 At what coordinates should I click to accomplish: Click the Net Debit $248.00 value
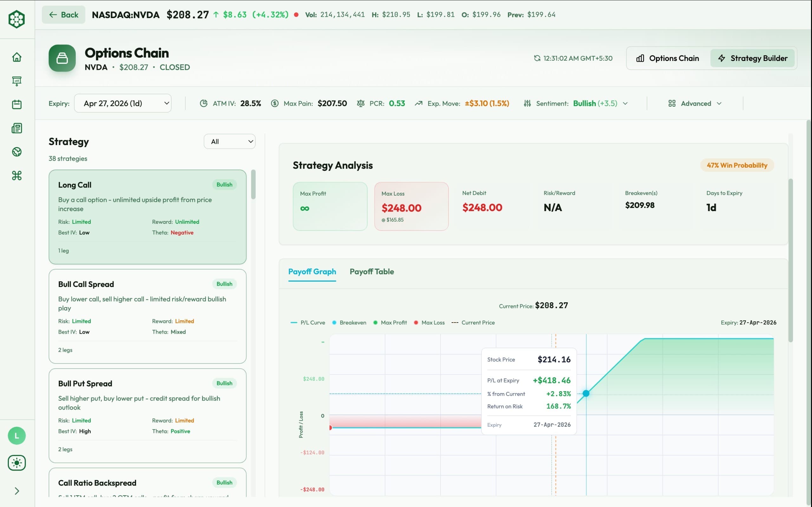482,208
